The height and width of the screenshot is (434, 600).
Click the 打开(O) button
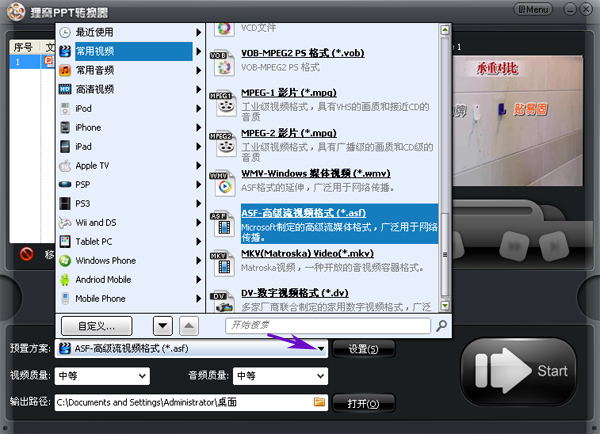(364, 403)
